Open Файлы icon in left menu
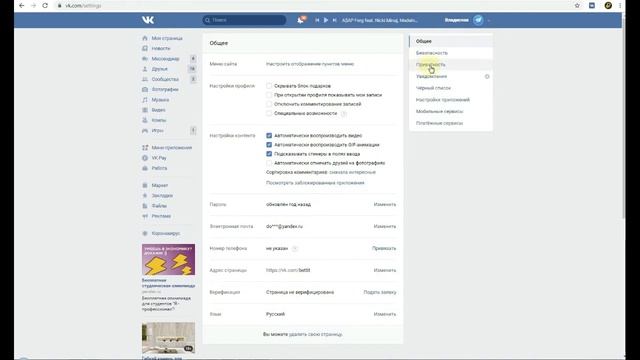Viewport: 640px width, 360px height. 145,206
